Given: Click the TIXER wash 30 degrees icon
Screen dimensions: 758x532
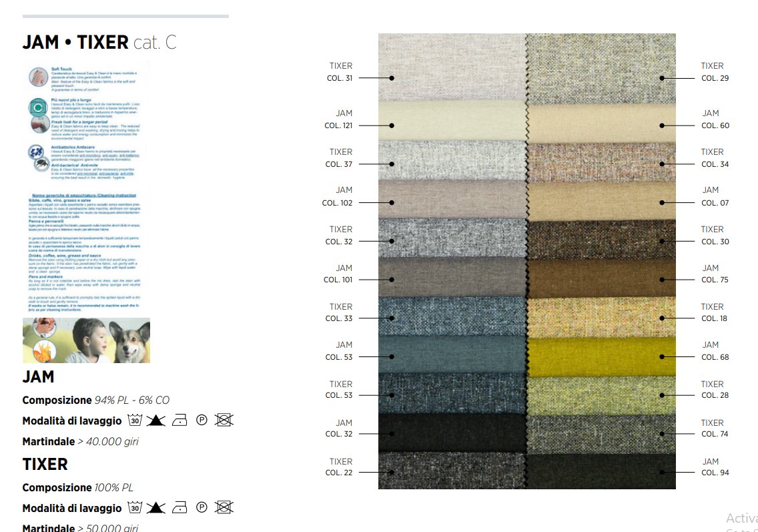Looking at the screenshot, I should pos(135,507).
